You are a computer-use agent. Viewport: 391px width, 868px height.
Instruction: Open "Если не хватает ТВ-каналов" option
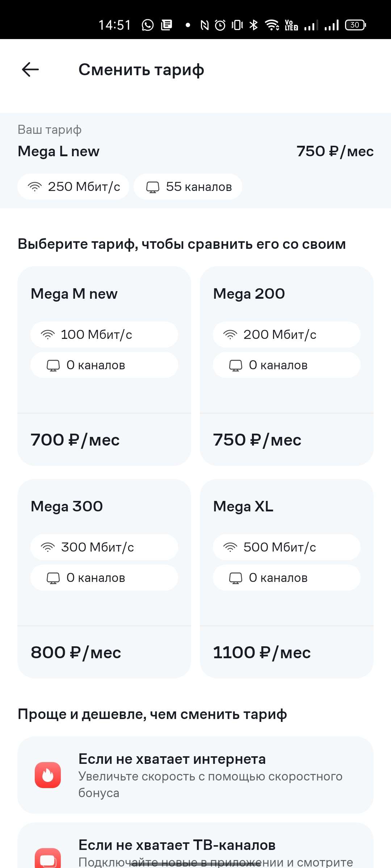pos(195,850)
